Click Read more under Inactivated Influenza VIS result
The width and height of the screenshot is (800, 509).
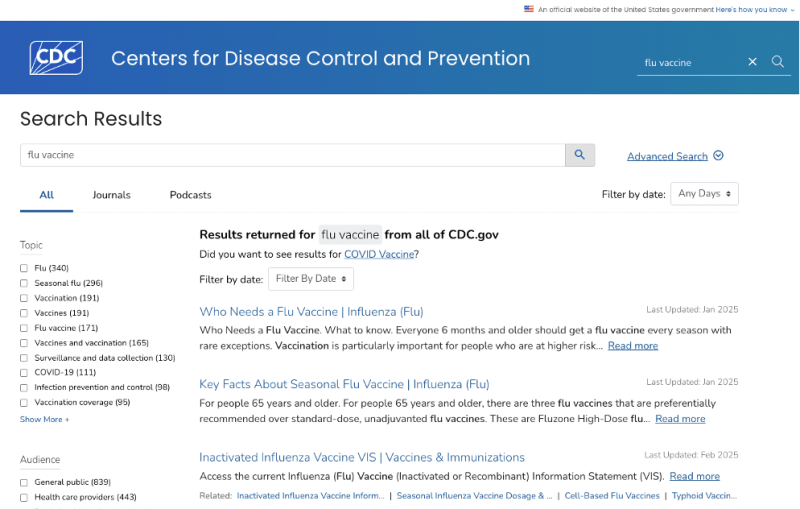click(694, 476)
